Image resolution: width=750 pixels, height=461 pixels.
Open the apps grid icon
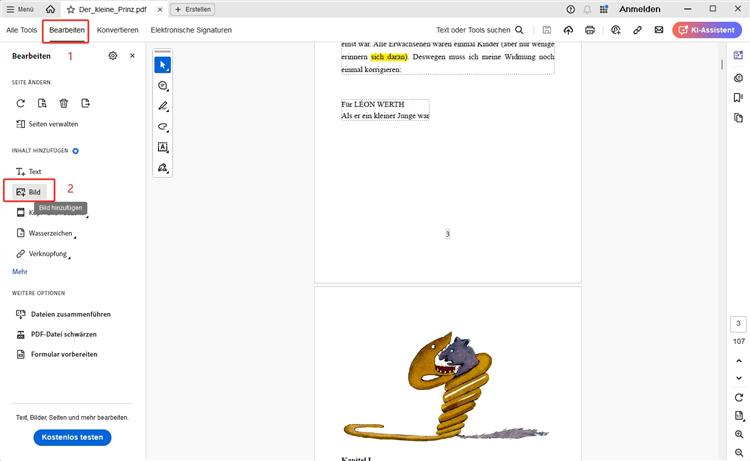coord(604,9)
